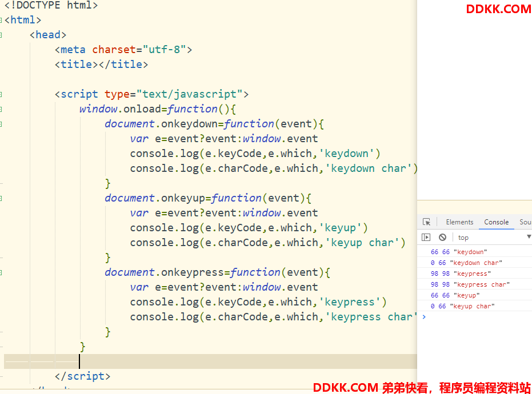
Task: Collapse the document.onkeydown function fold marker
Action: point(1,124)
